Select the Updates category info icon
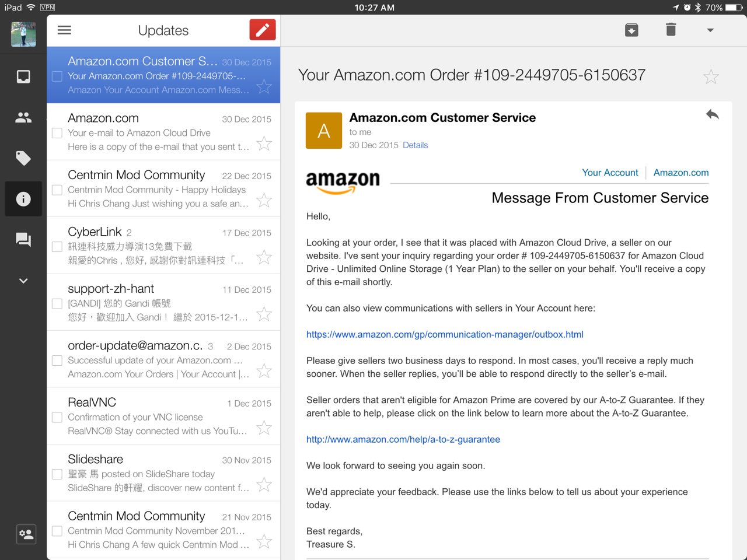Image resolution: width=747 pixels, height=560 pixels. pyautogui.click(x=23, y=199)
